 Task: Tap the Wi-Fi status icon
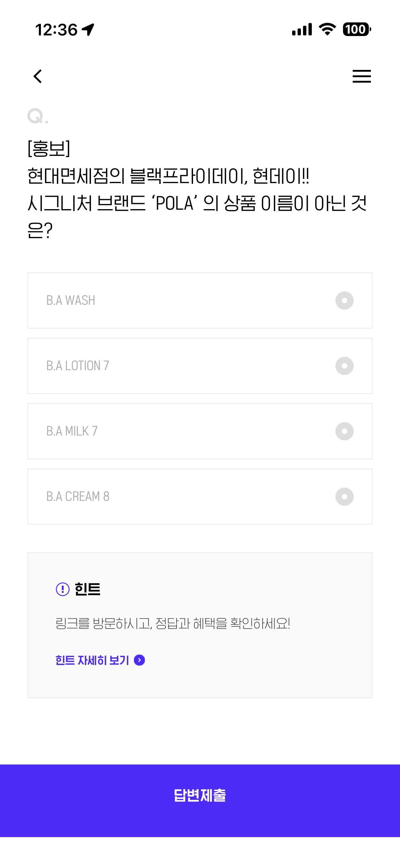(327, 29)
